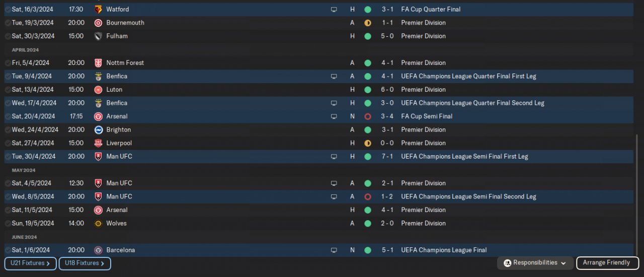The image size is (644, 277).
Task: Expand the U21 Fixtures chevron
Action: pyautogui.click(x=48, y=263)
